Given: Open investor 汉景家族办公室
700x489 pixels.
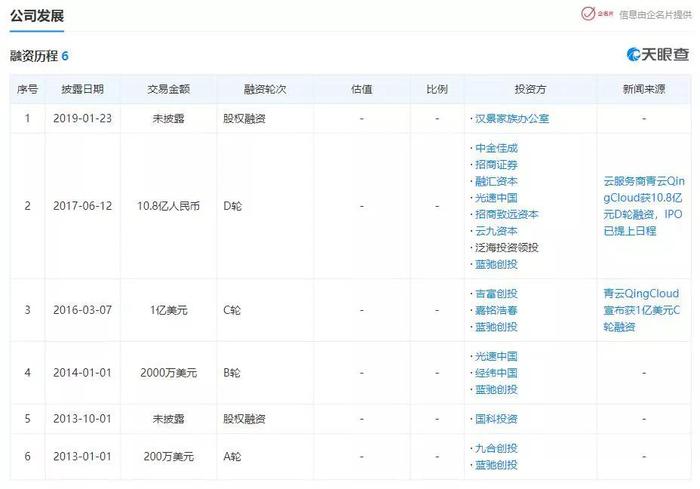Looking at the screenshot, I should tap(512, 119).
